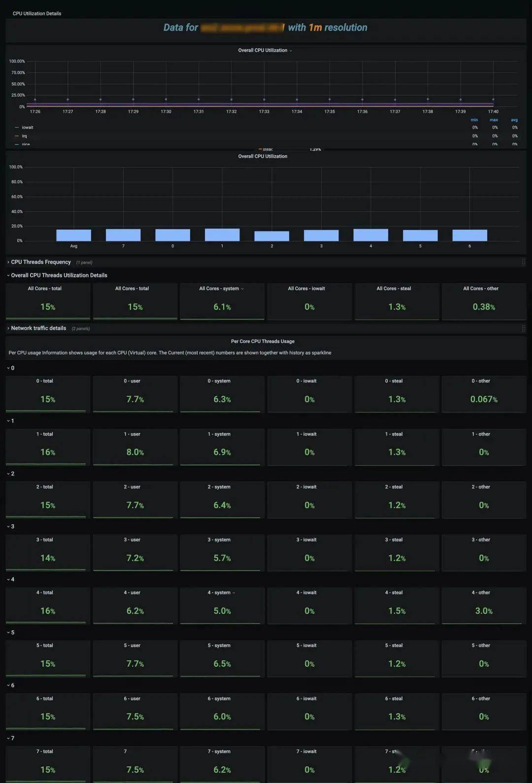Click the 6.4% value in 2 - system
The image size is (532, 783).
coord(222,505)
